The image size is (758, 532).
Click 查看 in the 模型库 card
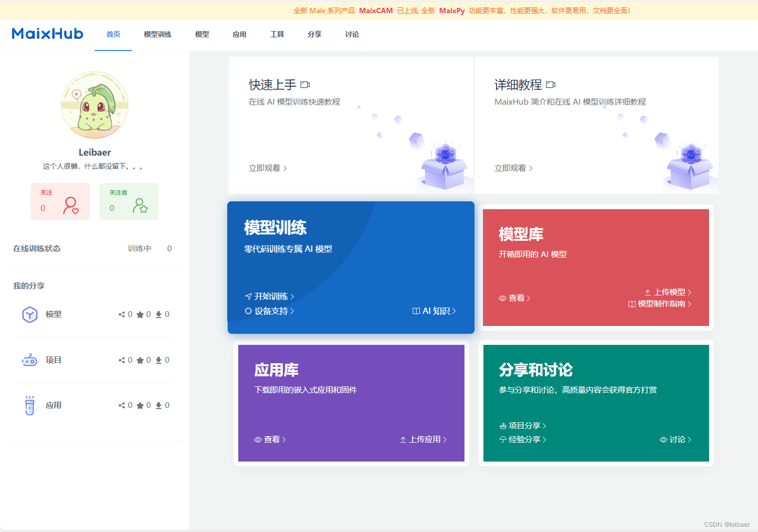click(514, 298)
